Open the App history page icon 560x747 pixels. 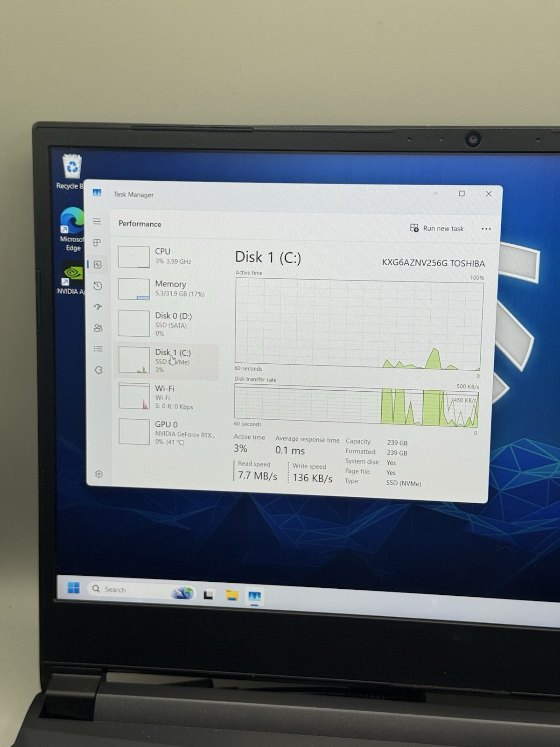point(98,286)
